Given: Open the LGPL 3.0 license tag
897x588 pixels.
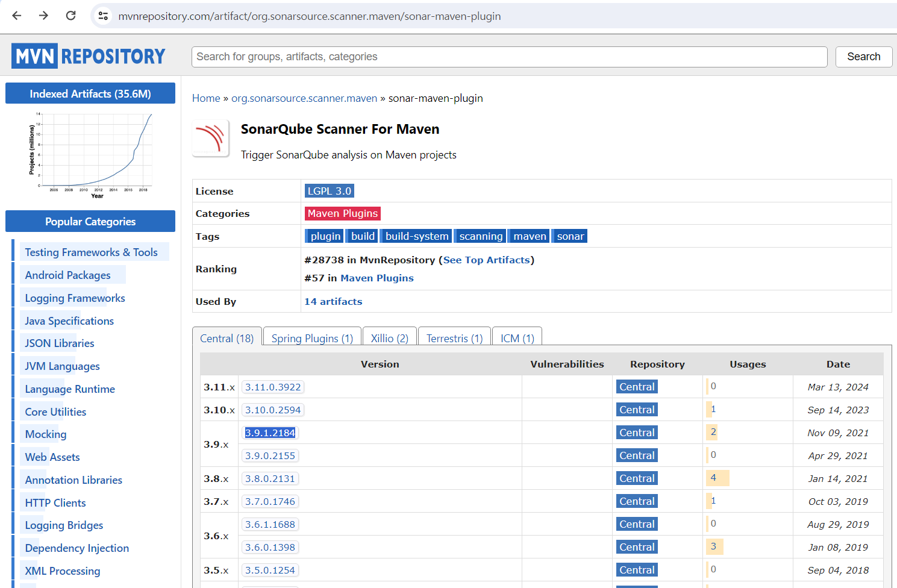Looking at the screenshot, I should (x=330, y=191).
